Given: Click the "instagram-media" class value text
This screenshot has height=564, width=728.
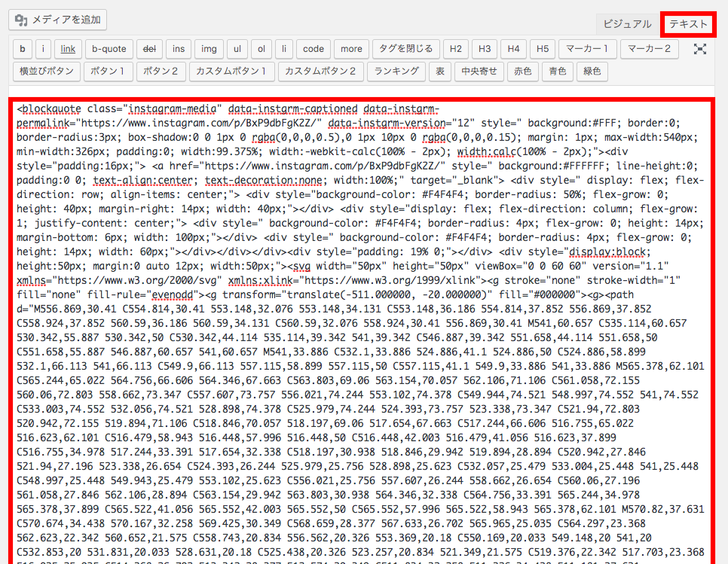Looking at the screenshot, I should tap(173, 109).
